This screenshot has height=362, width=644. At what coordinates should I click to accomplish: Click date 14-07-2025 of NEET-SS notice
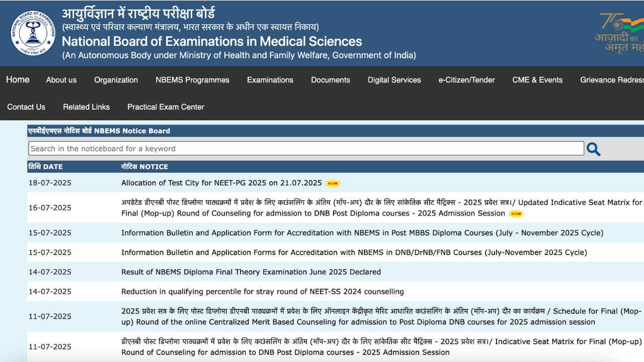click(x=50, y=292)
